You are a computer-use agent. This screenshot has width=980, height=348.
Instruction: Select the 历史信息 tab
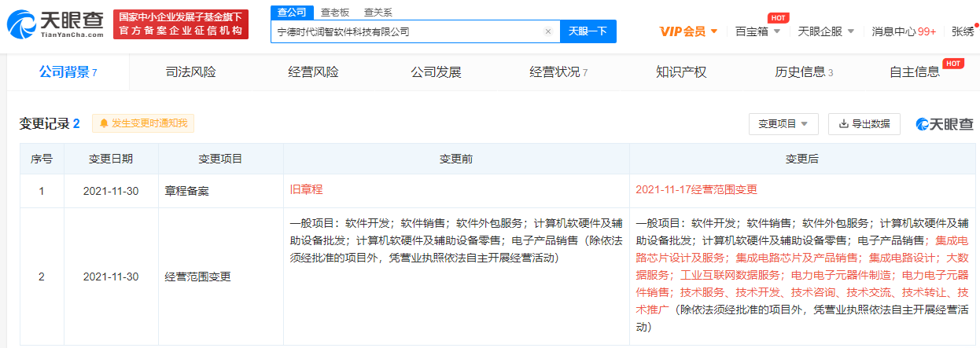point(804,72)
